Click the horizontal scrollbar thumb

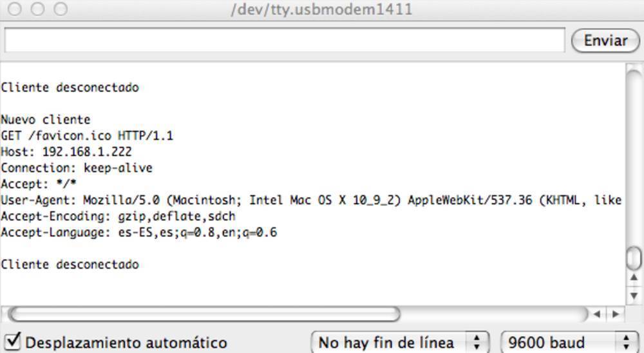click(x=204, y=314)
